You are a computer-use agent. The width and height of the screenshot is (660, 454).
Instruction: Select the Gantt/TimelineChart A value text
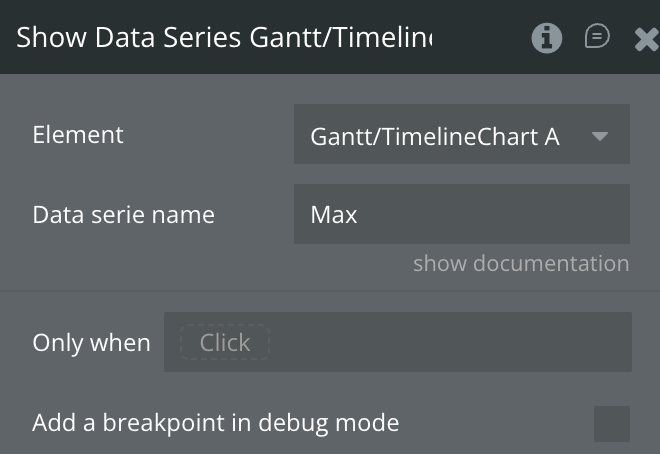point(434,135)
